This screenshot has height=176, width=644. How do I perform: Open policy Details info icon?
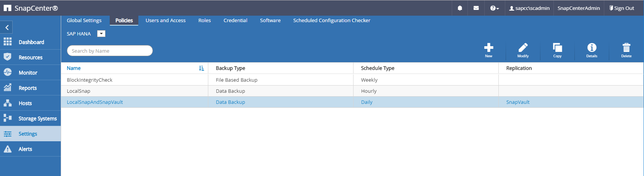coord(592,48)
